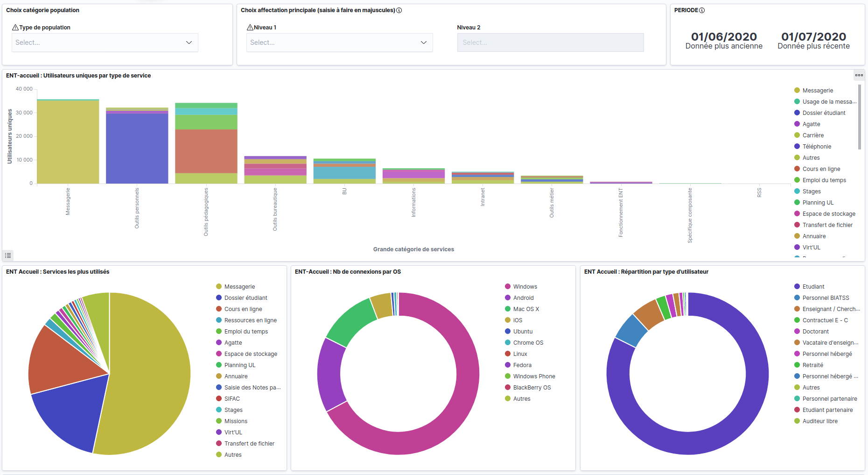Image resolution: width=868 pixels, height=475 pixels.
Task: Toggle Android series in OS connections legend
Action: pos(523,298)
